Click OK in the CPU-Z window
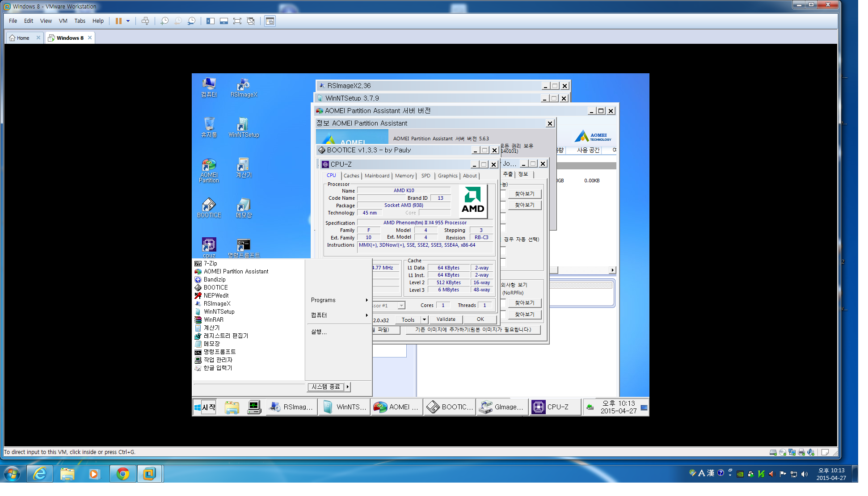Viewport: 868px width, 496px height. [480, 319]
